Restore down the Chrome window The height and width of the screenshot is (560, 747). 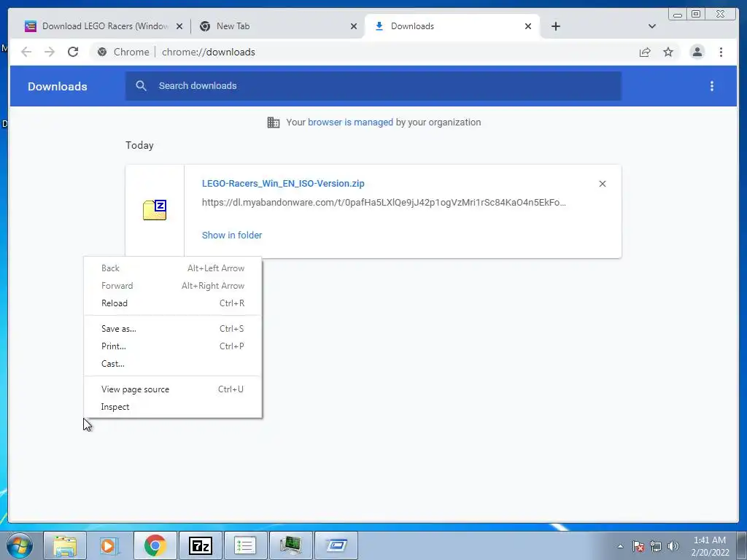pos(696,15)
